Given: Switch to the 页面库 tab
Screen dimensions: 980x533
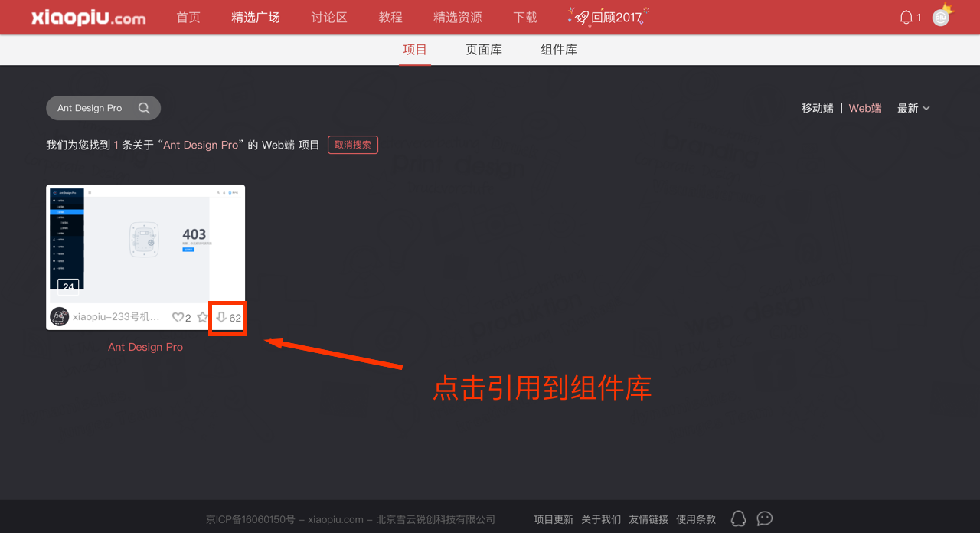Looking at the screenshot, I should point(484,50).
